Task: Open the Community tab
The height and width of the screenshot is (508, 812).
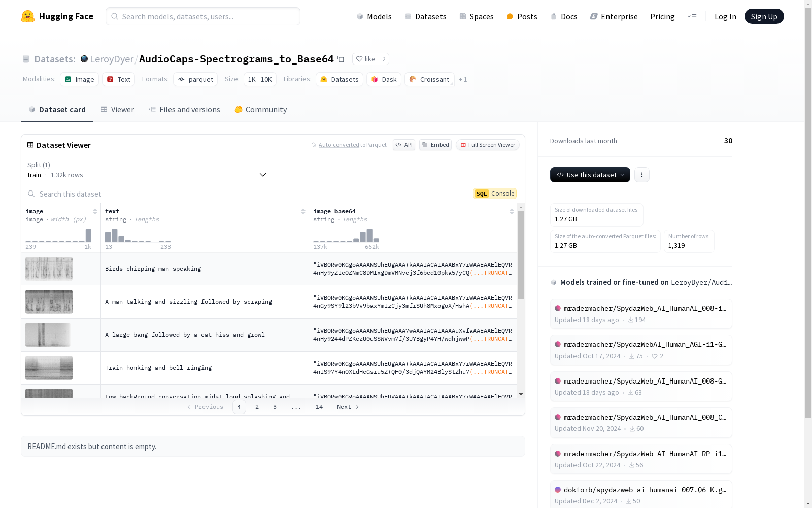Action: 261,110
